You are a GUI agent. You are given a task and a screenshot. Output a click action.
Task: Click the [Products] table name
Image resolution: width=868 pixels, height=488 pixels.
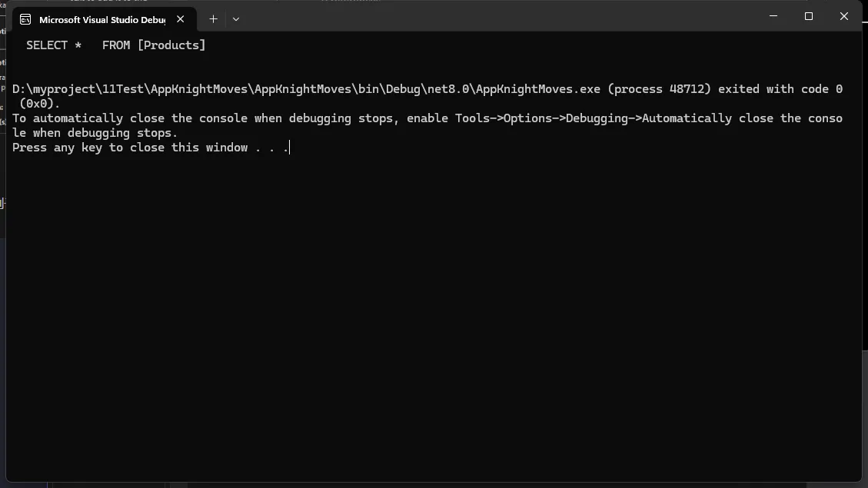(171, 45)
